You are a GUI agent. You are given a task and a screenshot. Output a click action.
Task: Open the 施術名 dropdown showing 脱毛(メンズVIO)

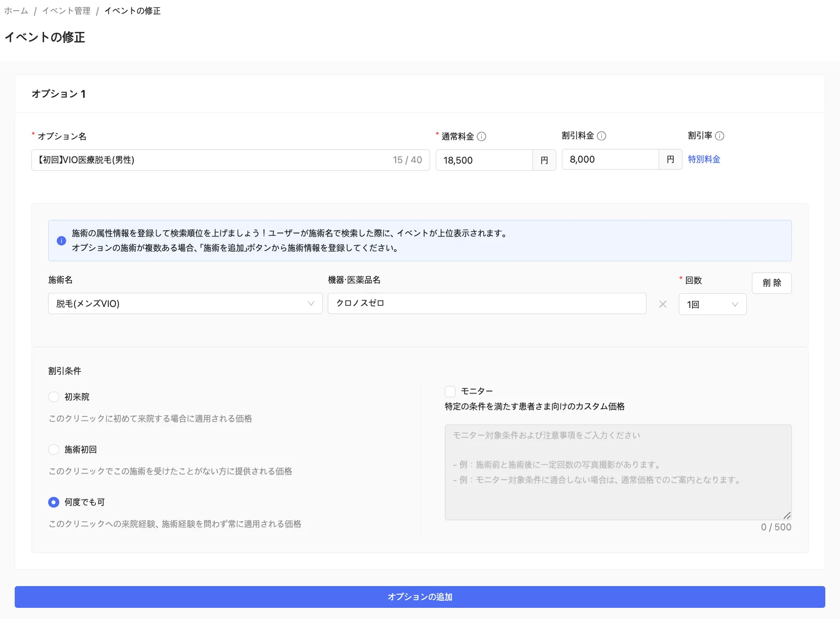click(x=185, y=303)
